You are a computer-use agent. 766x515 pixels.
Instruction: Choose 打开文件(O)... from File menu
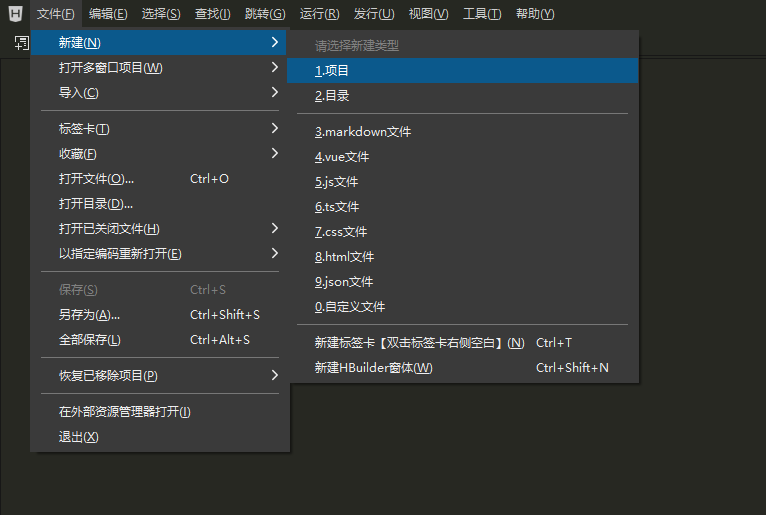click(160, 178)
